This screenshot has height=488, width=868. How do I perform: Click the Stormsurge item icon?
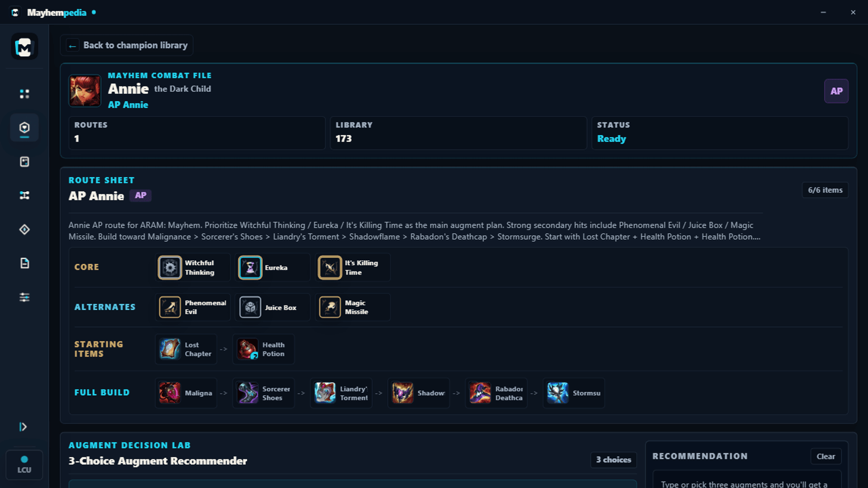pos(558,393)
